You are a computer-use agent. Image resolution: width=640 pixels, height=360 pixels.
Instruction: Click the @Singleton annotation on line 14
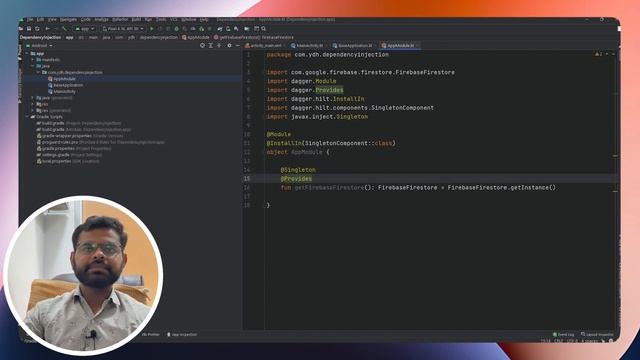tap(298, 170)
